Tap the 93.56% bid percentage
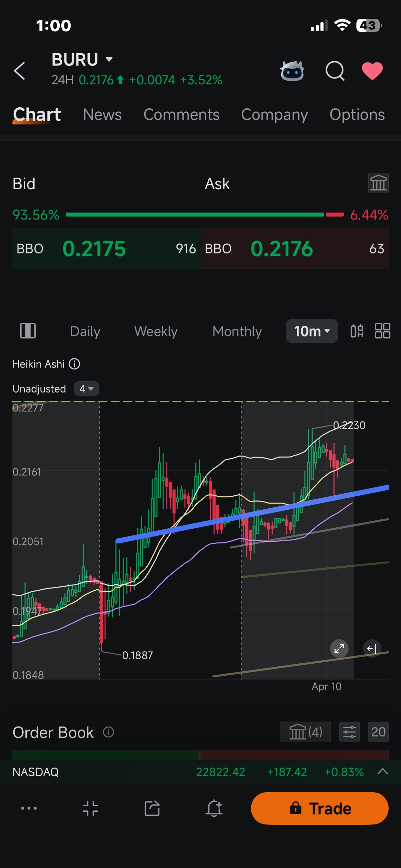The width and height of the screenshot is (401, 868). coord(36,215)
